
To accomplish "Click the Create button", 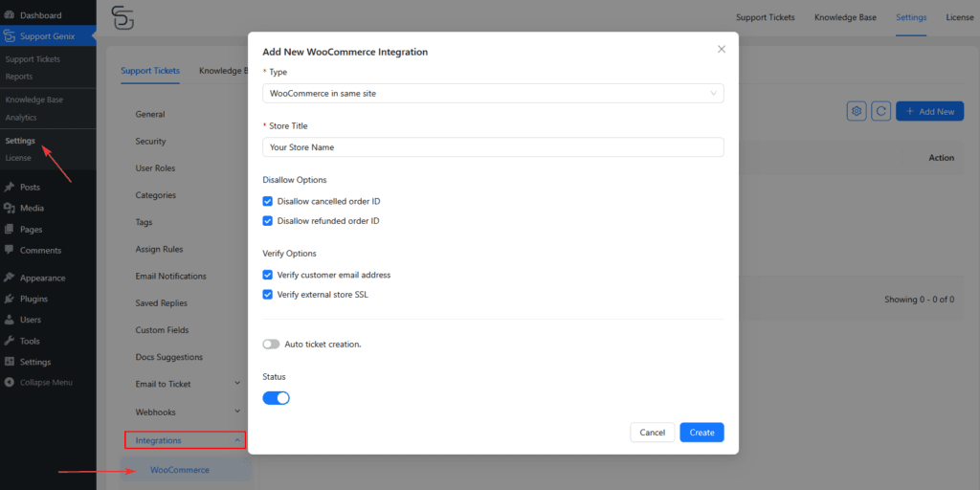I will point(702,433).
